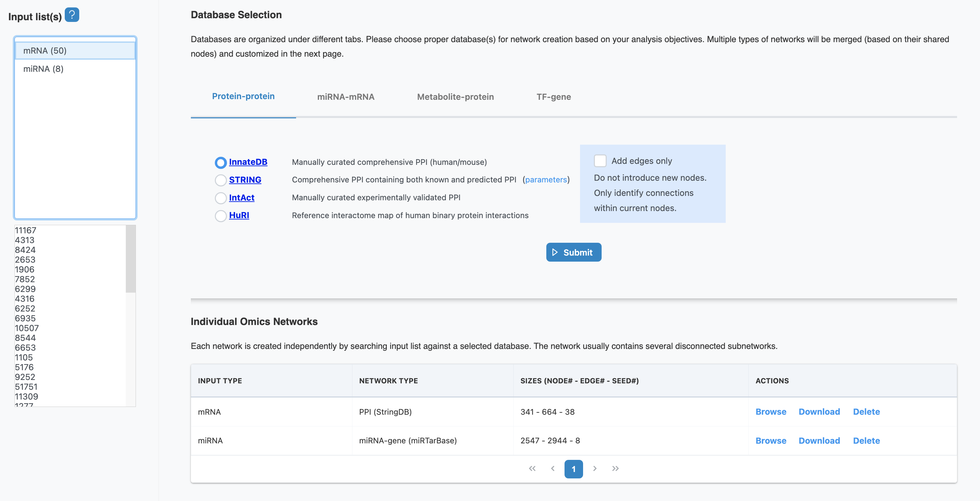Jump to first page using double-chevron icon
The width and height of the screenshot is (980, 501).
(x=532, y=469)
